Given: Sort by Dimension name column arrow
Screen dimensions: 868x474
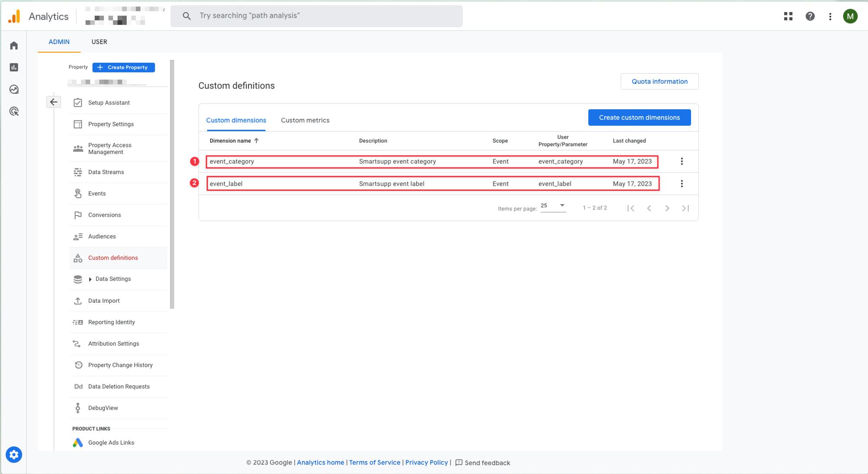Looking at the screenshot, I should tap(256, 141).
